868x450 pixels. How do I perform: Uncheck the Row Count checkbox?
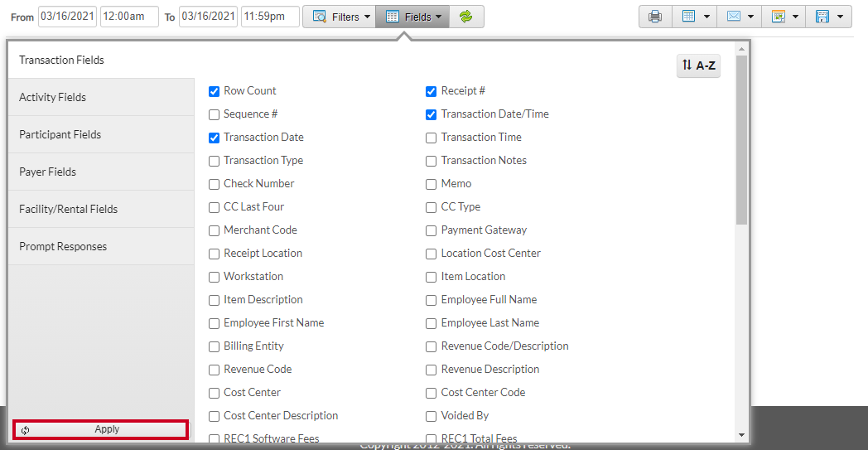click(x=215, y=91)
